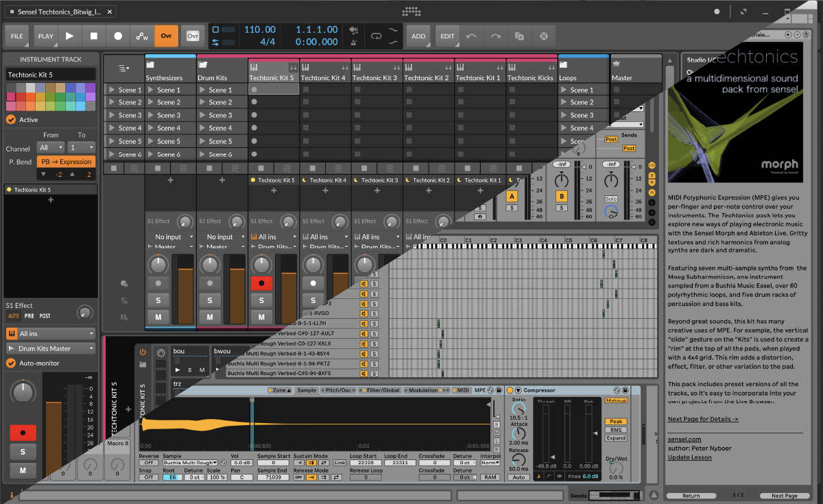Click the Update Lesson link
823x504 pixels.
pyautogui.click(x=690, y=457)
